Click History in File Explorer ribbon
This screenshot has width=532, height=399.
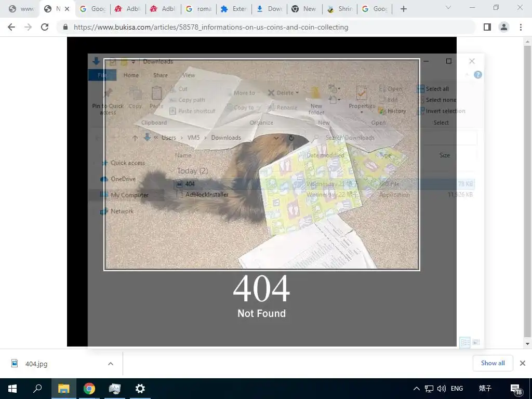tap(393, 111)
